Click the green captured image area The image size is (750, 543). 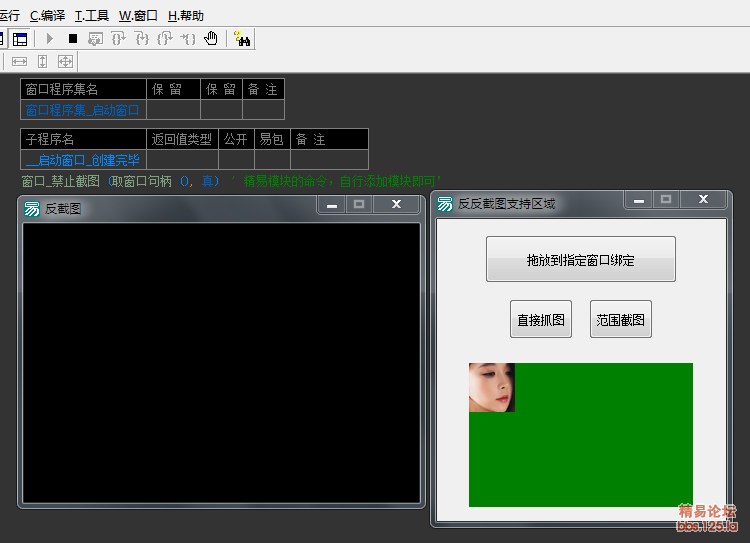coord(581,435)
